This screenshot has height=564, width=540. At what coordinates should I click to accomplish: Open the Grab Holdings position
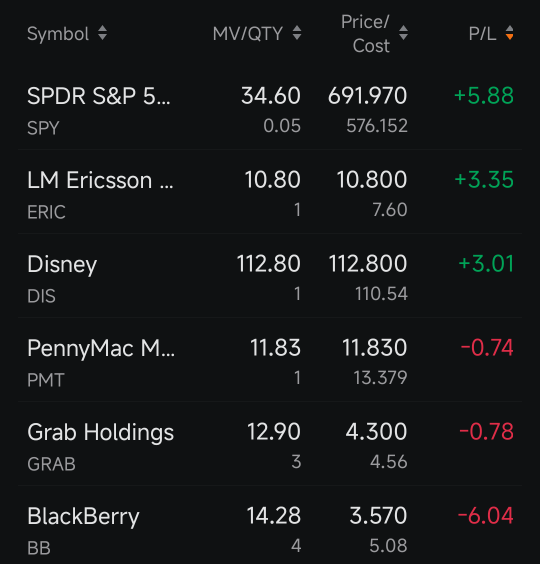coord(270,444)
